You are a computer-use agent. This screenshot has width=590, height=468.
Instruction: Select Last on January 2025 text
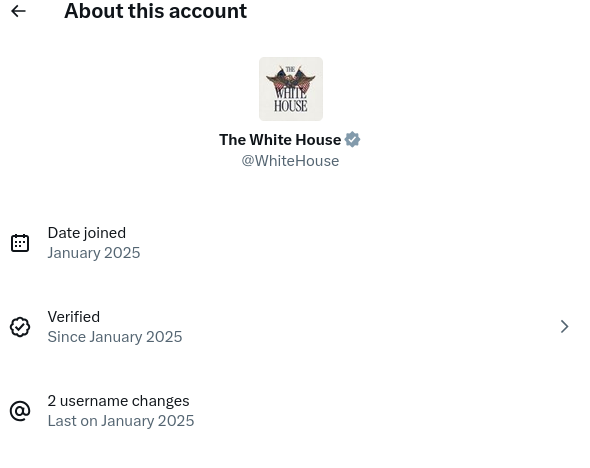pos(121,421)
